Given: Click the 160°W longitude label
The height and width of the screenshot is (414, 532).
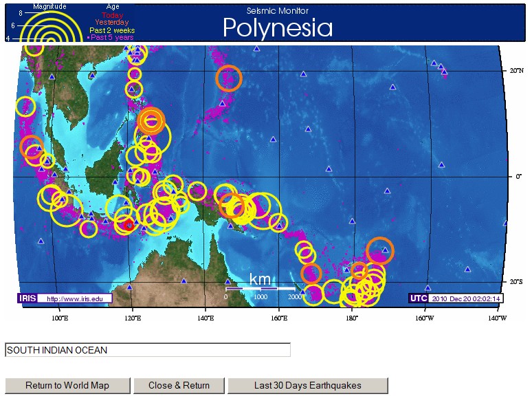Looking at the screenshot, I should 425,318.
